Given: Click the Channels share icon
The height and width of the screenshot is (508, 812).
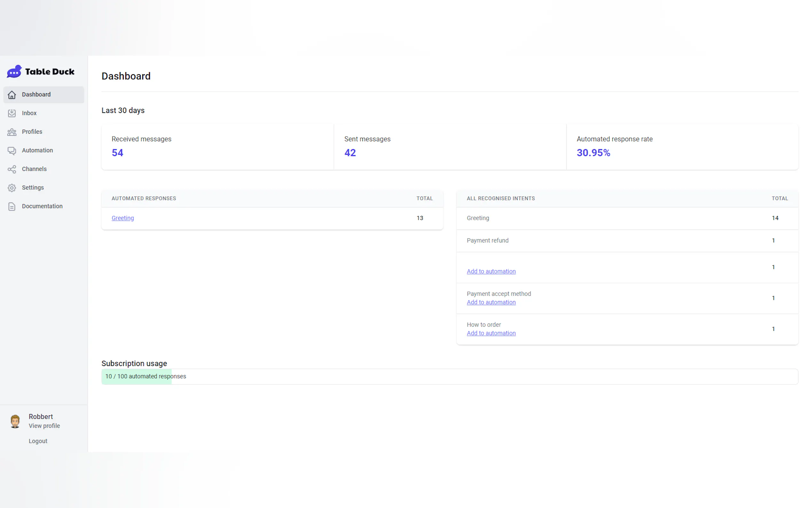Looking at the screenshot, I should coord(12,169).
